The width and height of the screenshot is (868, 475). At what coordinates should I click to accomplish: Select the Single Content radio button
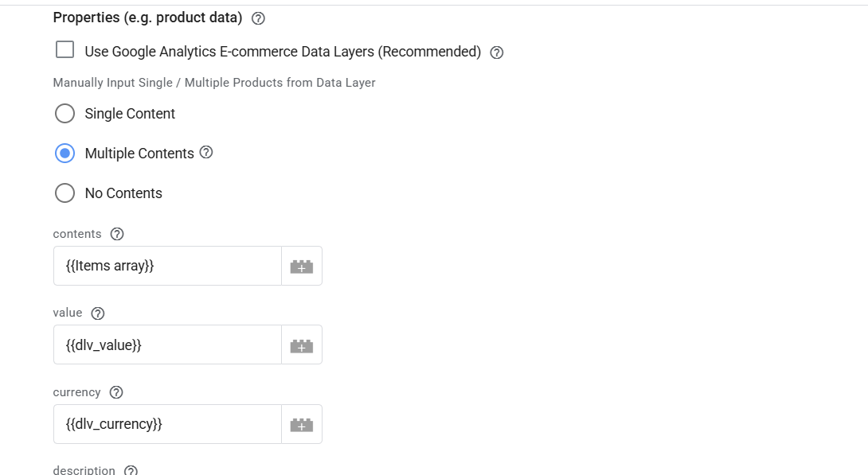(x=65, y=114)
